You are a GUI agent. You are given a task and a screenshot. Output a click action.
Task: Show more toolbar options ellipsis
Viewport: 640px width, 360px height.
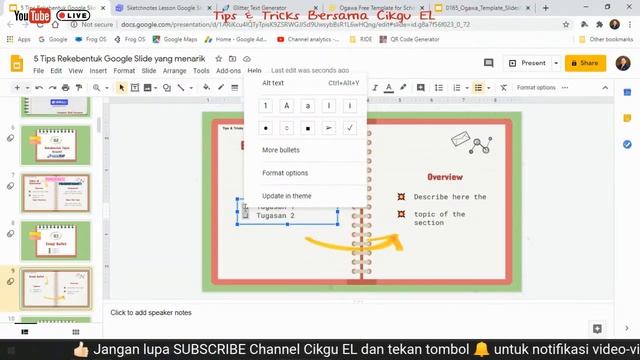[565, 88]
